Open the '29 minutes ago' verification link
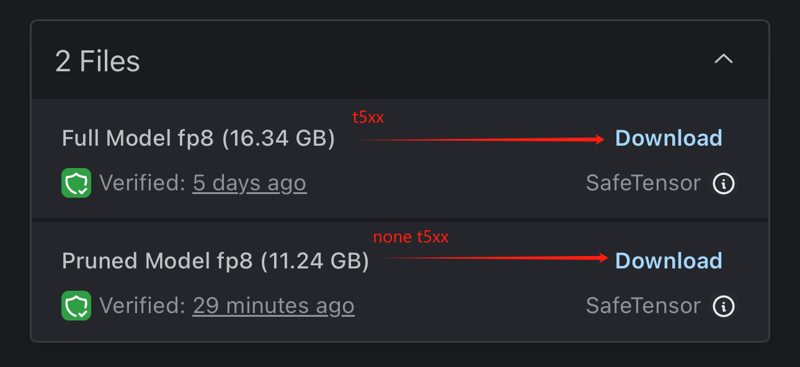The image size is (800, 367). [273, 306]
